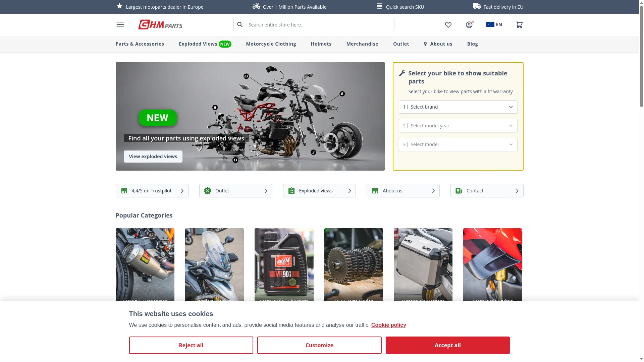Expand the Select model dropdown

458,144
